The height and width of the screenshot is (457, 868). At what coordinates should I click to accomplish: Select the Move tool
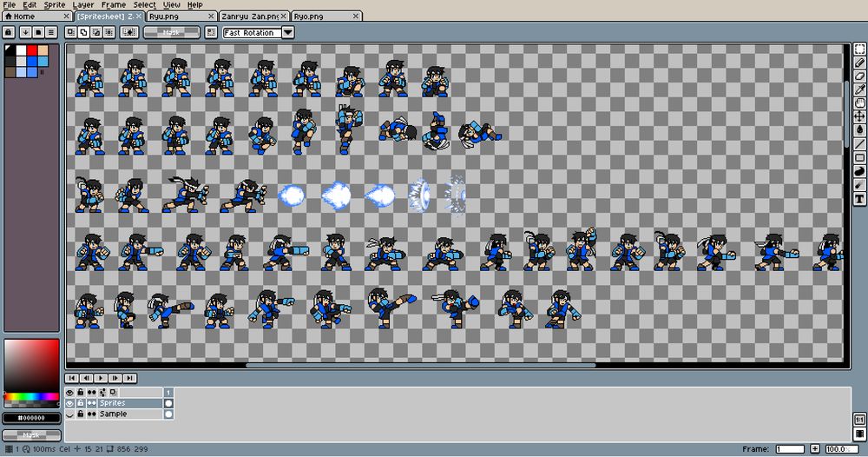click(859, 116)
